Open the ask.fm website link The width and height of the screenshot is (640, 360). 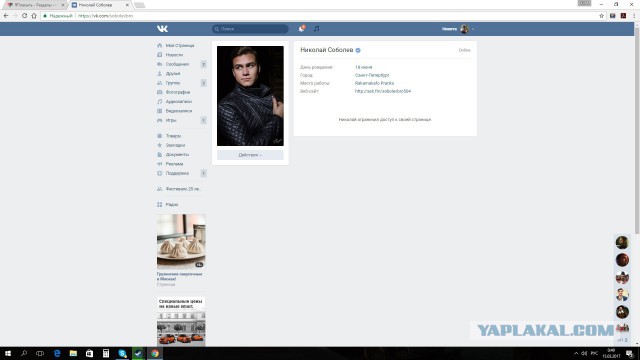pyautogui.click(x=383, y=91)
